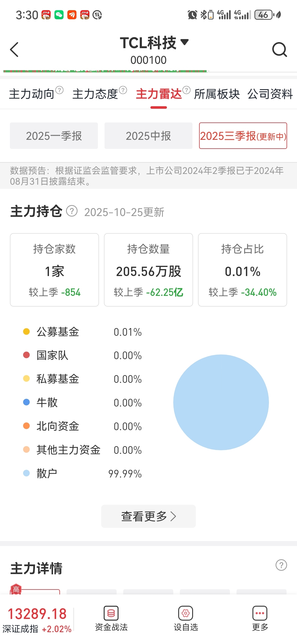The image size is (297, 644).
Task: Expand the TCL科技 stock dropdown arrow
Action: click(x=185, y=42)
